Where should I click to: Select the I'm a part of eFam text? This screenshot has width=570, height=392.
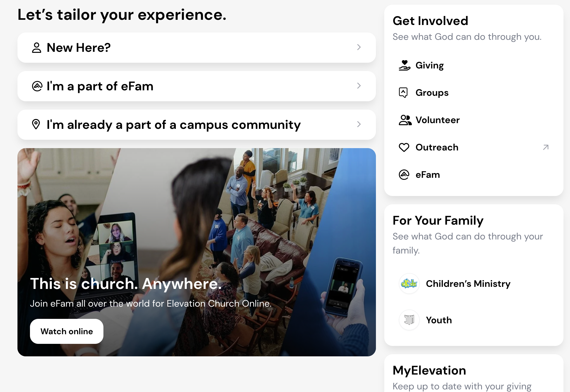pyautogui.click(x=100, y=86)
